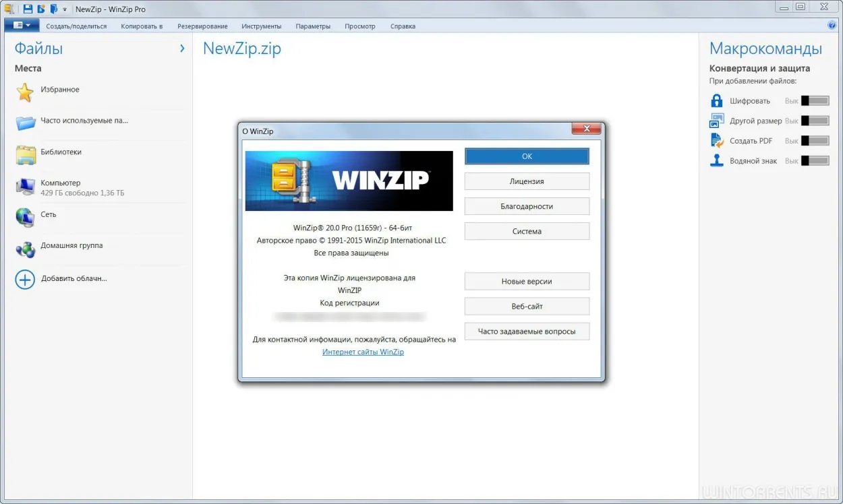Screen dimensions: 843x504
Task: Toggle the Шифровать switch on
Action: coord(815,100)
